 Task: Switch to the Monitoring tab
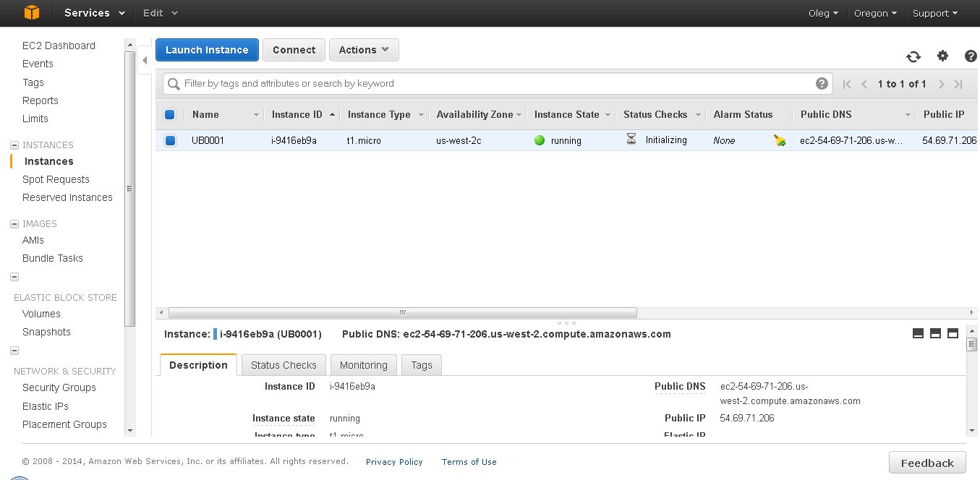[364, 365]
